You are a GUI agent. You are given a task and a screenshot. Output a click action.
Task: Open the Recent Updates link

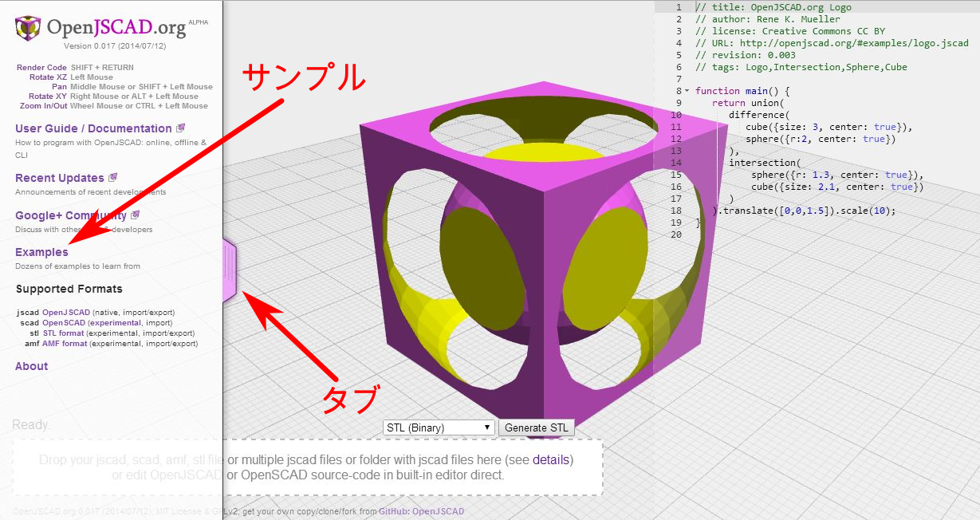[x=60, y=178]
